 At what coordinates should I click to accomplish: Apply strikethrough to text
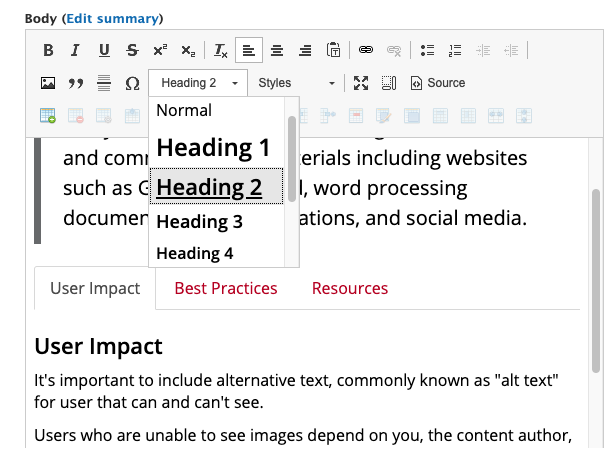(x=132, y=50)
